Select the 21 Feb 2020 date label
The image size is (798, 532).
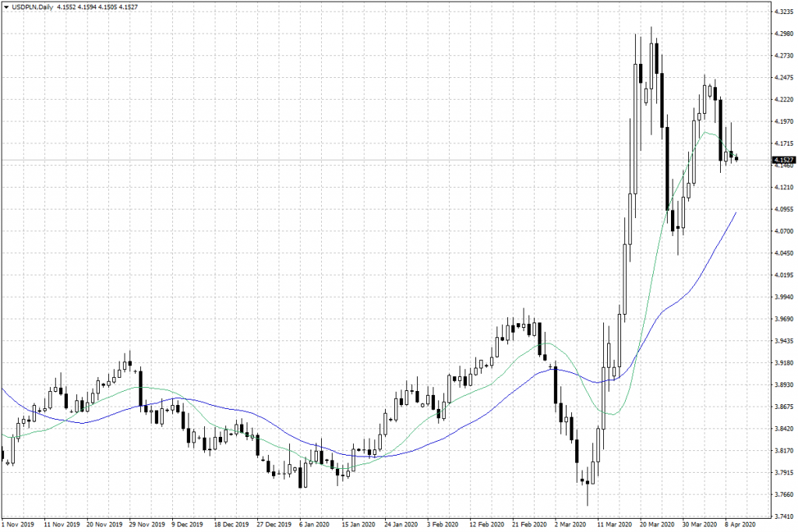(530, 524)
